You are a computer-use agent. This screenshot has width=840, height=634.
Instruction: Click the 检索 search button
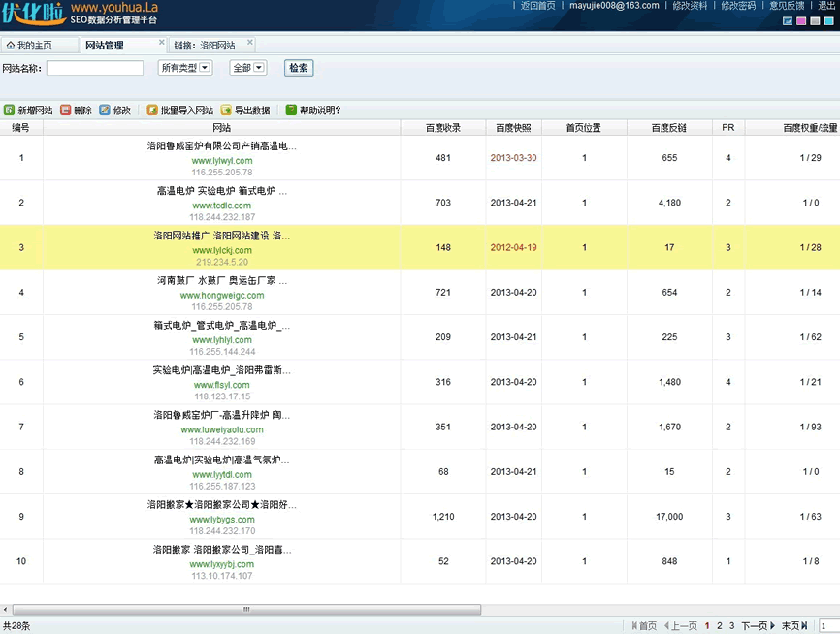click(299, 68)
